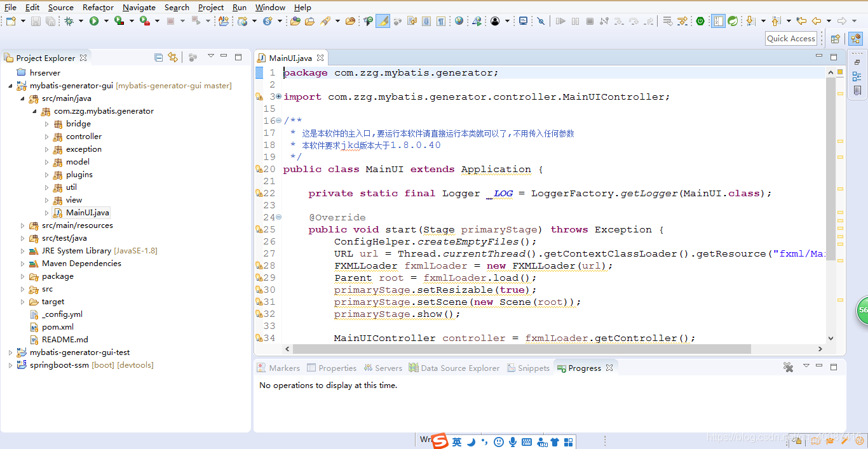
Task: Toggle Mark Occurrences highlighting
Action: tap(381, 20)
